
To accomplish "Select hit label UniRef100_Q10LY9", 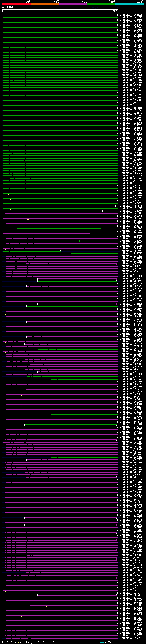I will pyautogui.click(x=131, y=93).
